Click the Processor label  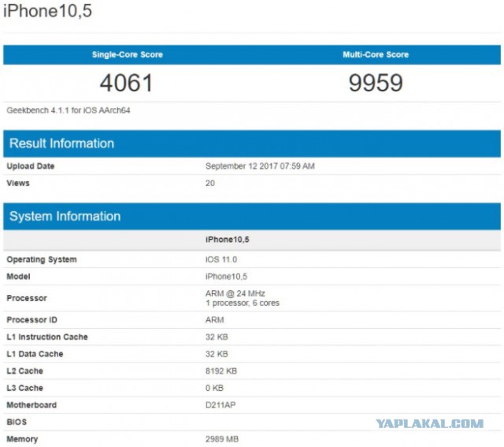point(27,298)
